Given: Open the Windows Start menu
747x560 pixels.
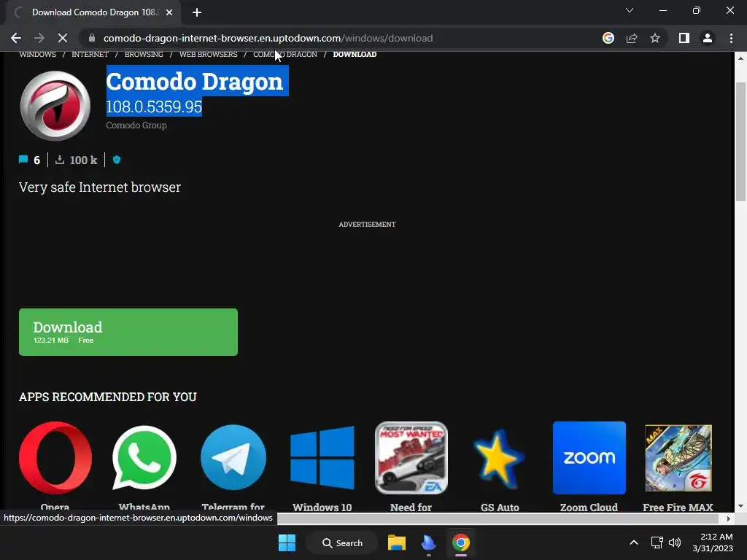Looking at the screenshot, I should (287, 542).
